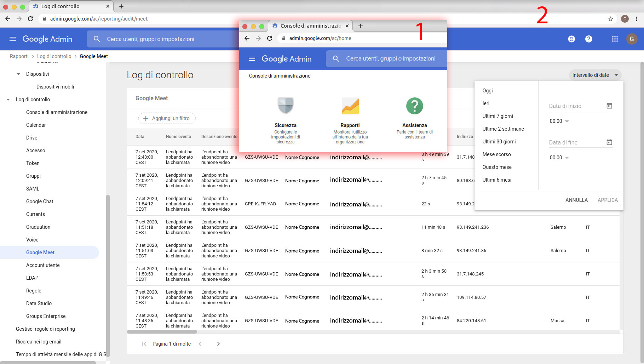Click the Sicurezza shield icon

(x=286, y=106)
